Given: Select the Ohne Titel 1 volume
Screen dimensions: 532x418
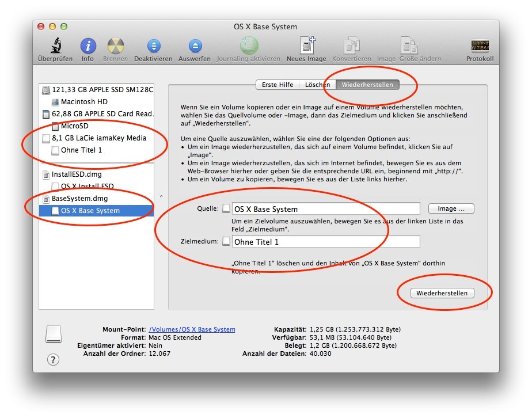Looking at the screenshot, I should pyautogui.click(x=97, y=150).
